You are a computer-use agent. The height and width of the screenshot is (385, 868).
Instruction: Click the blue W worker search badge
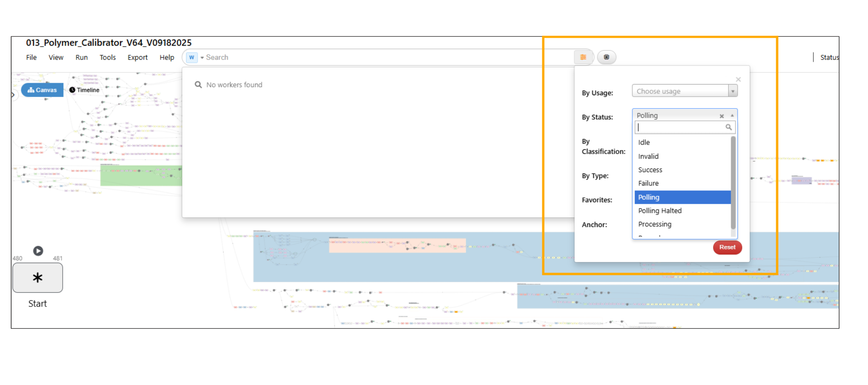click(192, 58)
